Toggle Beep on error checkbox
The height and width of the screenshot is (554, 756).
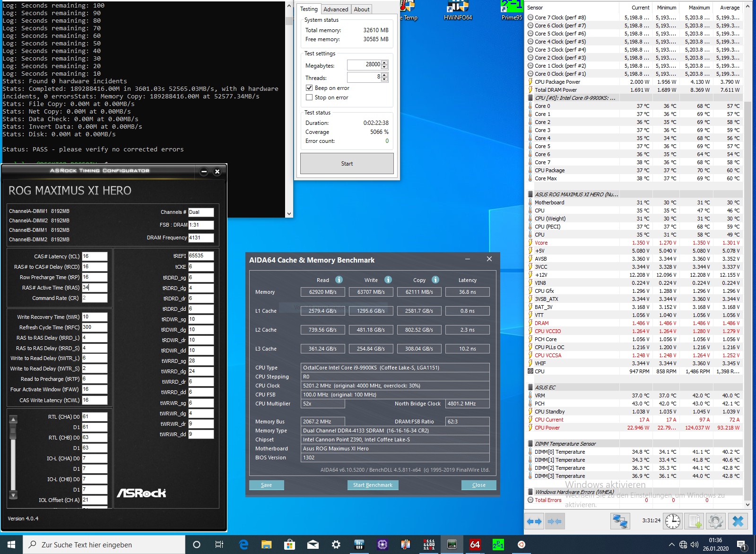pos(309,88)
